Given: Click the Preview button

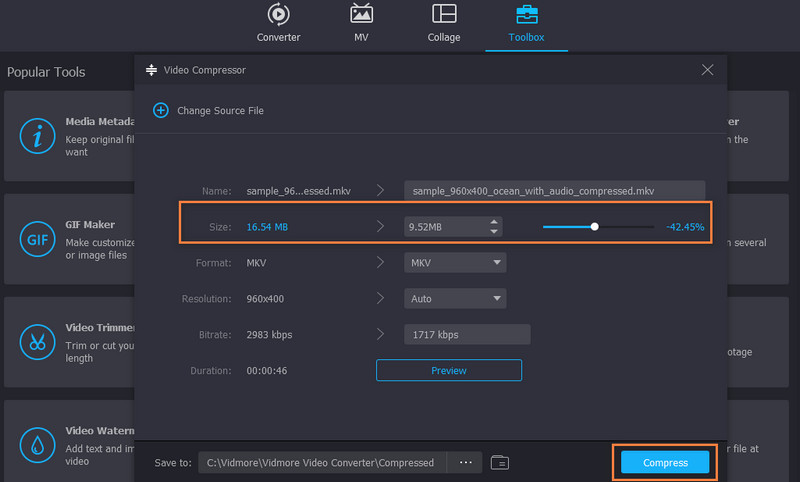Looking at the screenshot, I should 448,370.
